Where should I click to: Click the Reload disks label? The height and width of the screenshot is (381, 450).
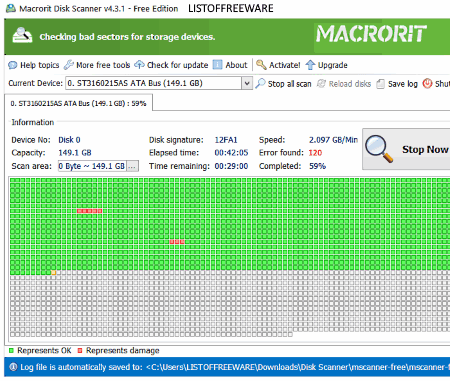click(350, 84)
